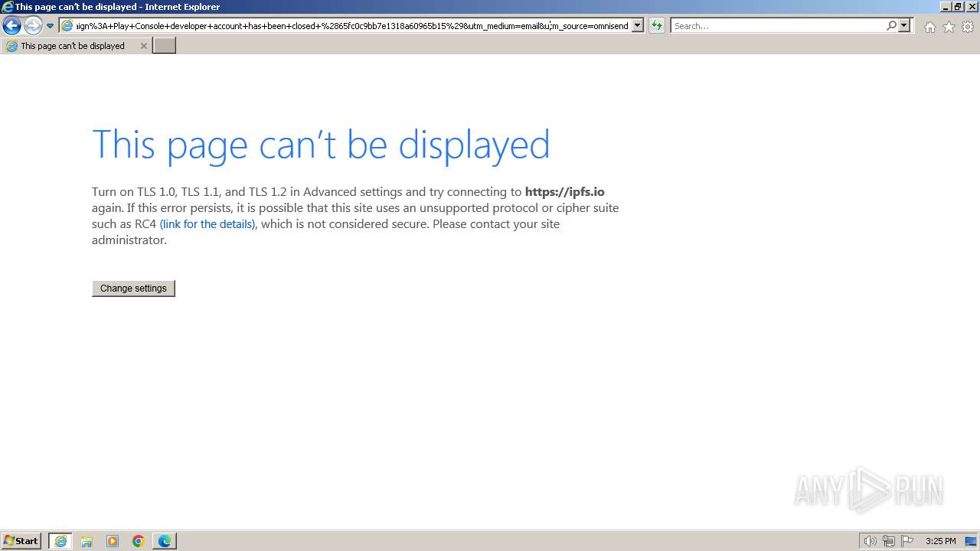Image resolution: width=980 pixels, height=551 pixels.
Task: Click the 'https://ipfs.io' bold text
Action: tap(564, 192)
